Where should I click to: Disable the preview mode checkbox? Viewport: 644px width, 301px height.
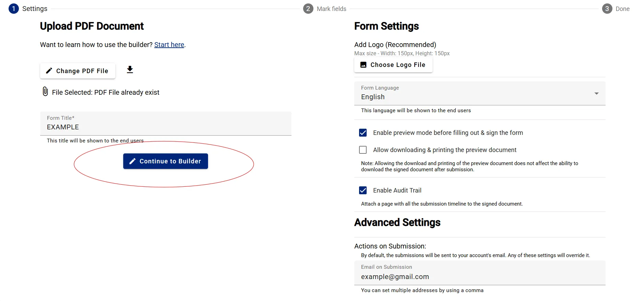click(363, 133)
